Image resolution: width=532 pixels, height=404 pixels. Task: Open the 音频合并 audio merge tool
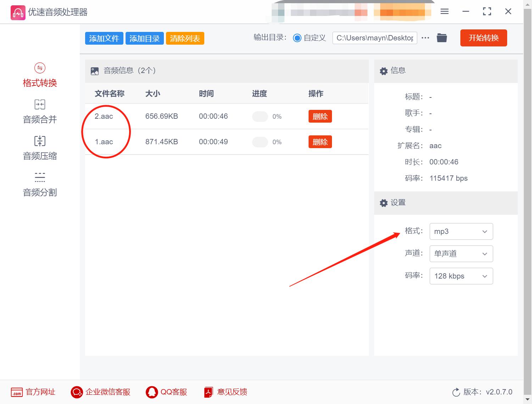39,112
